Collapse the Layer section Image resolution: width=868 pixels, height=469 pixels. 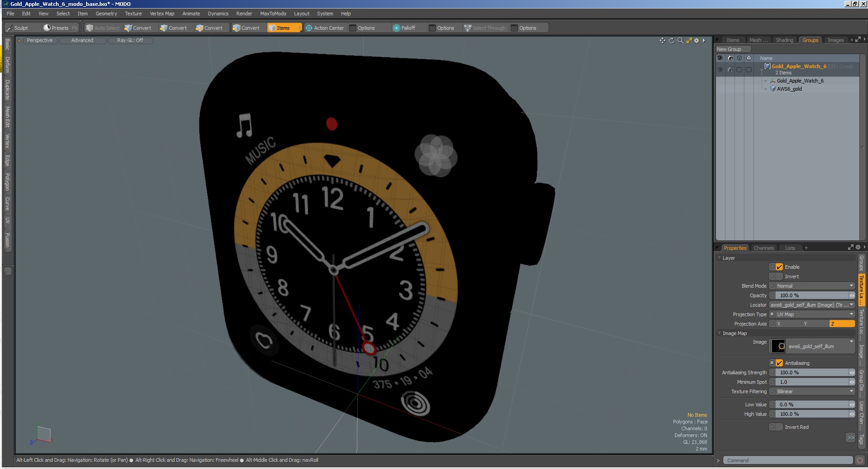click(719, 258)
